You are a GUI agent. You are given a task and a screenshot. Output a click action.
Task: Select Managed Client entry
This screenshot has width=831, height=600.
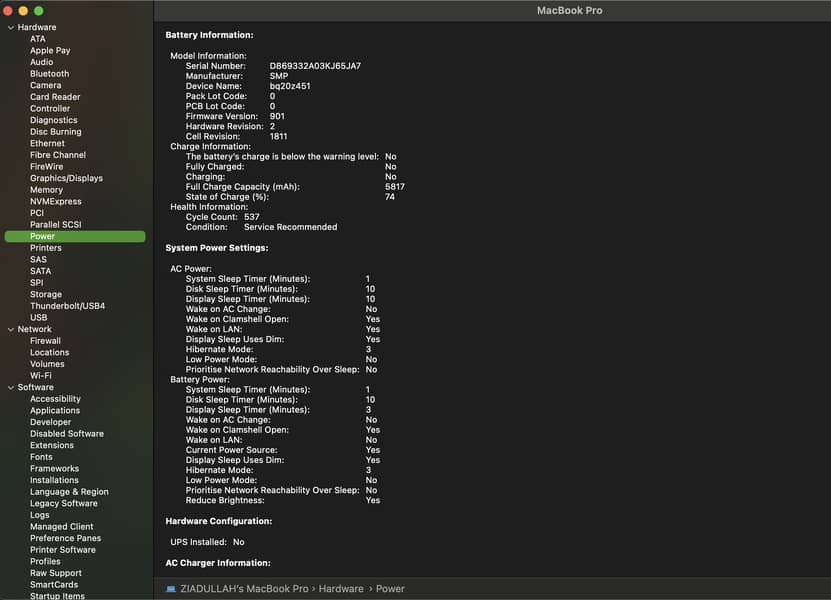tap(61, 527)
